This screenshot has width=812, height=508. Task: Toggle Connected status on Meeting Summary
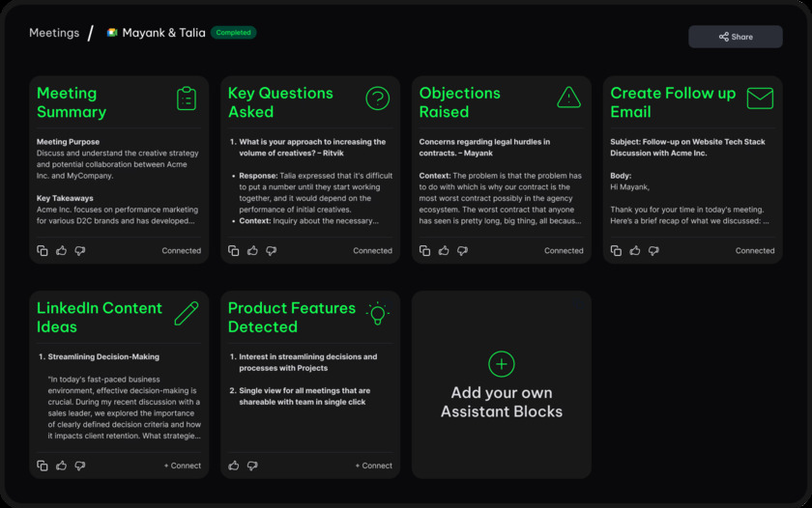pyautogui.click(x=181, y=251)
